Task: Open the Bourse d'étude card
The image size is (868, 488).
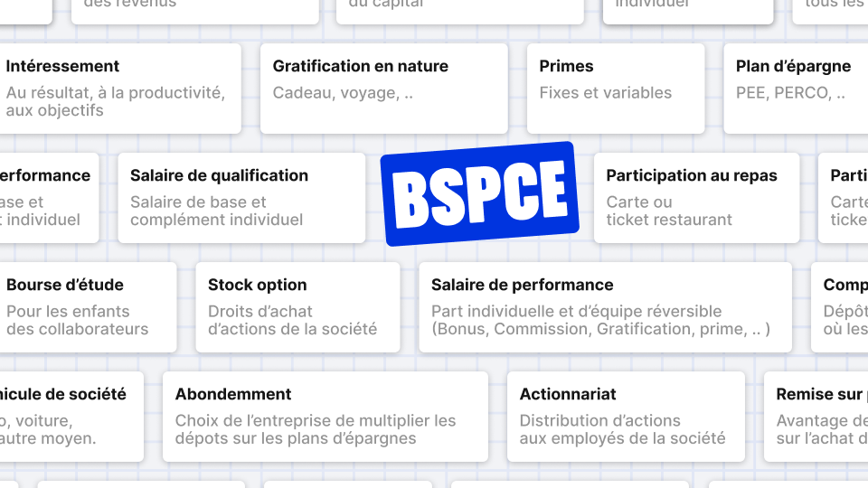Action: point(88,307)
